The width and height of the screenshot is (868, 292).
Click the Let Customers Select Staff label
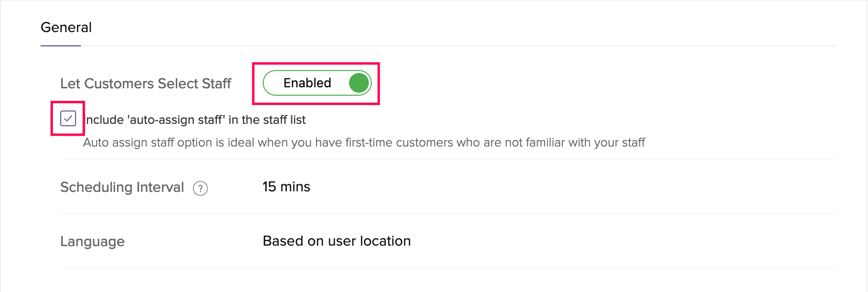click(146, 83)
